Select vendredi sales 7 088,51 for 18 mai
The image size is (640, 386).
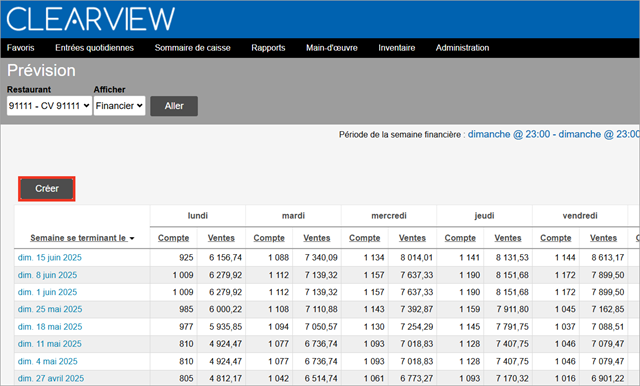click(608, 327)
